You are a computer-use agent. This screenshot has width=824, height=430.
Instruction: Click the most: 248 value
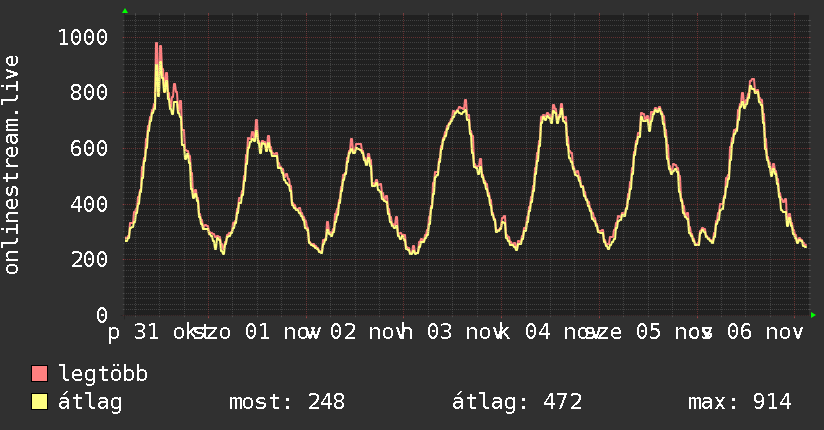coord(287,402)
